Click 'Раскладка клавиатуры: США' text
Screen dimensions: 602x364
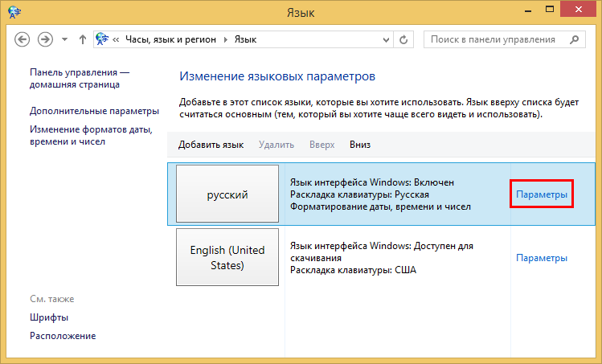(x=353, y=270)
